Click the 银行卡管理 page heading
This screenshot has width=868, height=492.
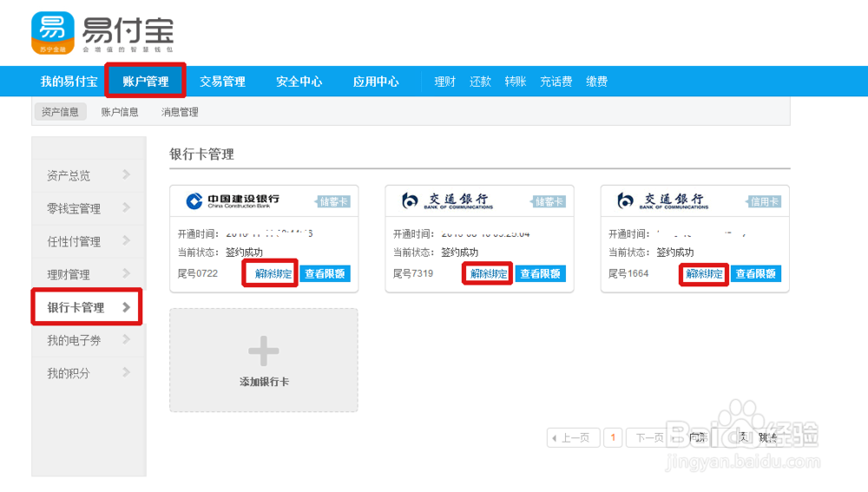pyautogui.click(x=201, y=154)
